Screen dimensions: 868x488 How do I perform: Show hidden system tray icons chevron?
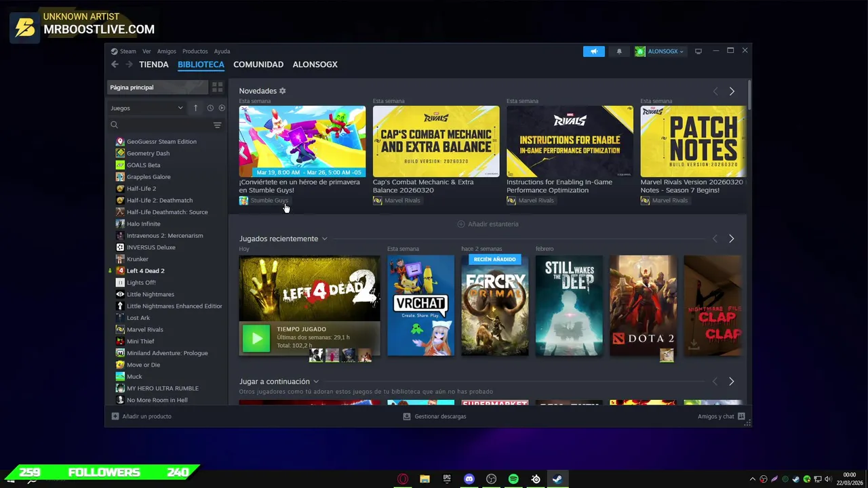[752, 479]
